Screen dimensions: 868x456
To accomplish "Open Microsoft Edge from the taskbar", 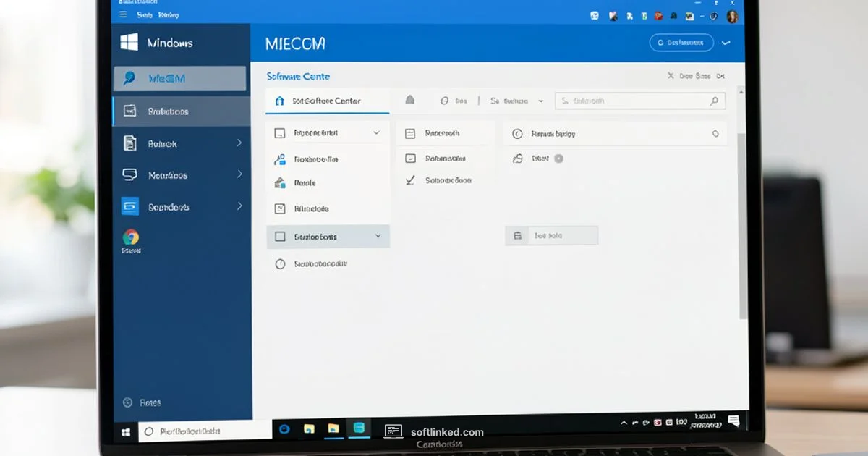I will point(284,429).
